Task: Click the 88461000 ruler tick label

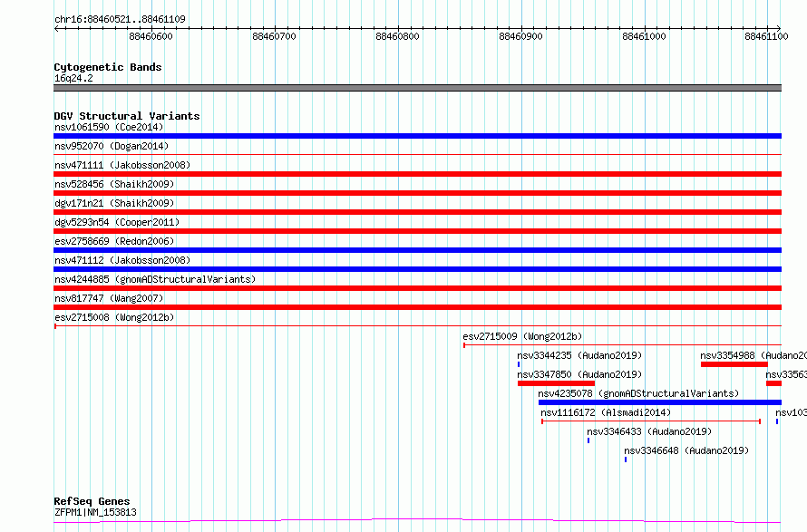Action: (x=644, y=36)
